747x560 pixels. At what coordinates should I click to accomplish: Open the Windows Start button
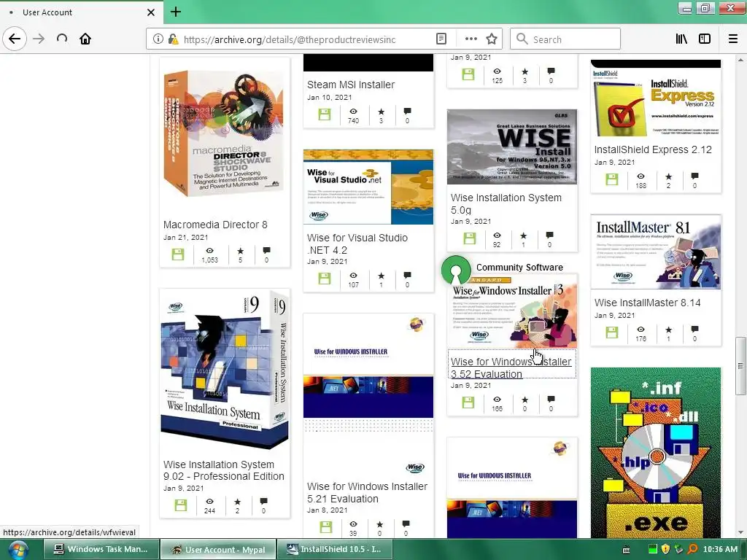(x=18, y=550)
